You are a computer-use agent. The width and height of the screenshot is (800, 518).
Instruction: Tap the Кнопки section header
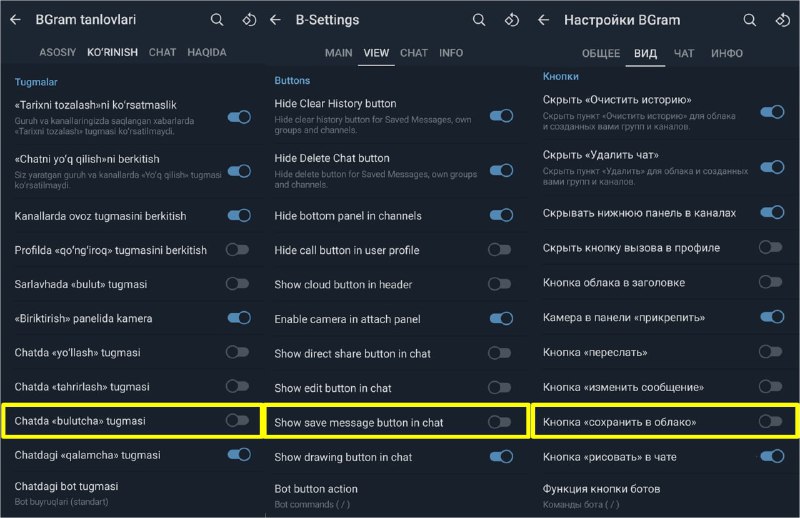click(x=561, y=76)
